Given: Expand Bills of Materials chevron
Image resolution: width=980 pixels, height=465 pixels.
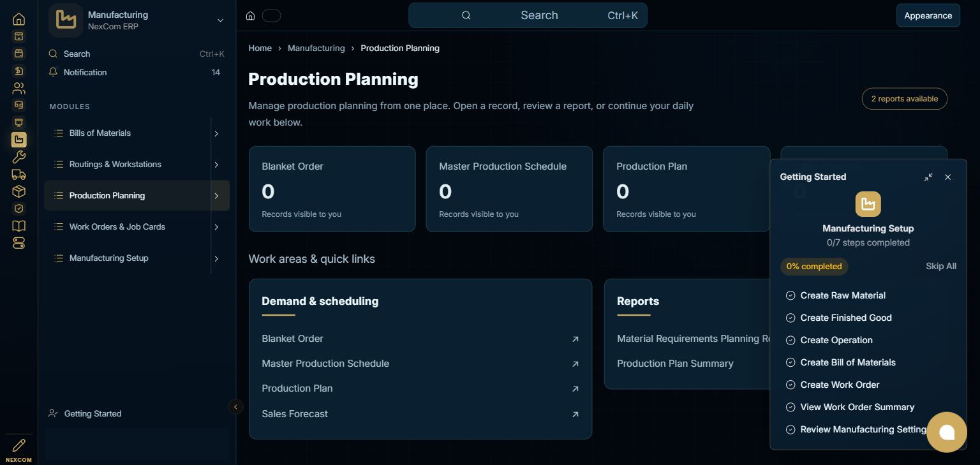Looking at the screenshot, I should [x=216, y=133].
